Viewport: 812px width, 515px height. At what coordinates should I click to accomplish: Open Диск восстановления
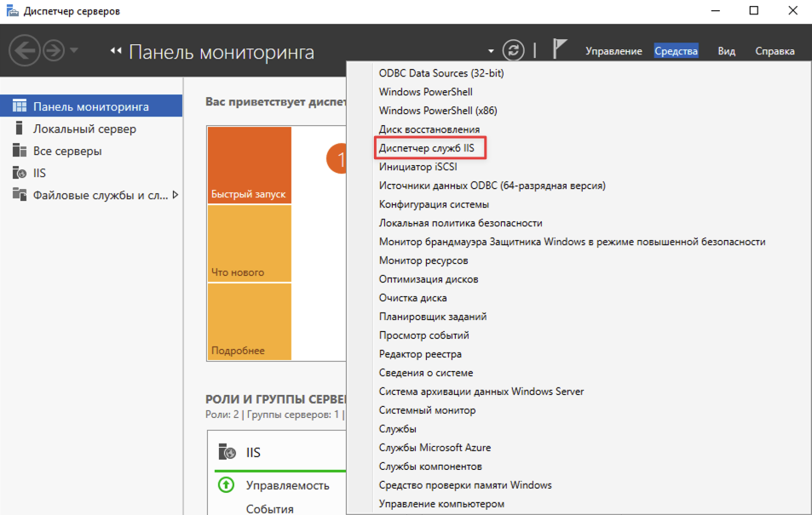pos(429,129)
